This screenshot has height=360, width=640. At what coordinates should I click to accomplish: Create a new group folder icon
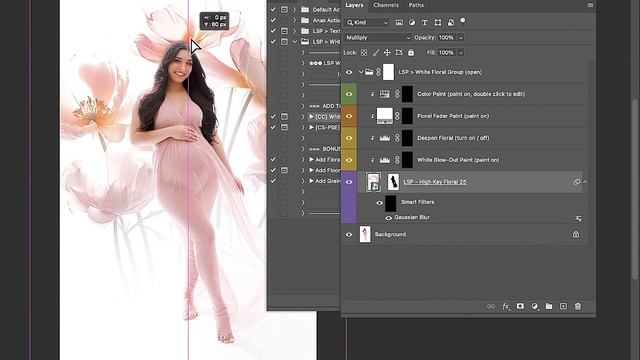(549, 306)
